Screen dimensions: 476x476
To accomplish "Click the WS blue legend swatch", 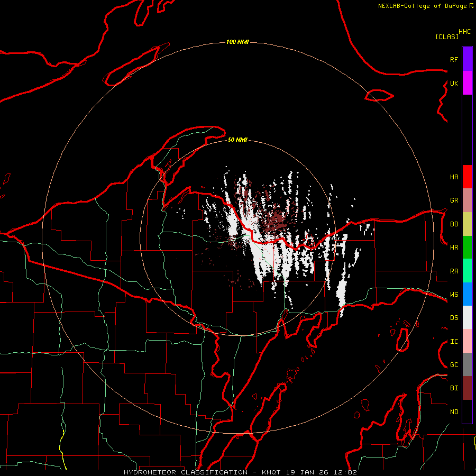I will [467, 294].
